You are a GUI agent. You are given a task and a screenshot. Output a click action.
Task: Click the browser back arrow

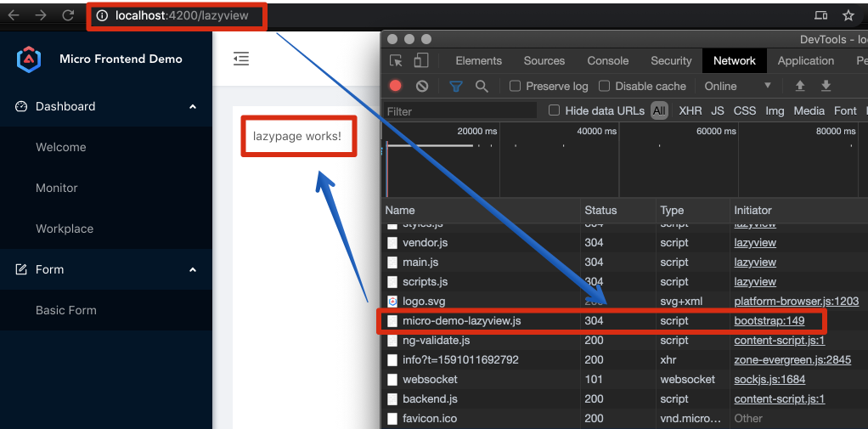[14, 15]
